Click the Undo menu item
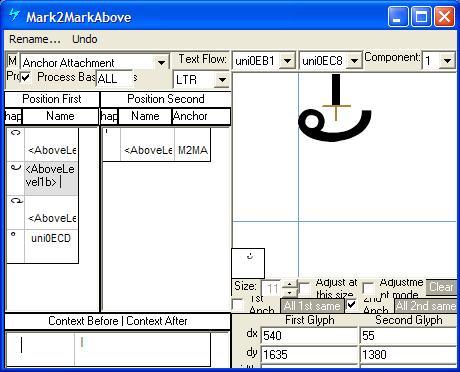 [85, 39]
